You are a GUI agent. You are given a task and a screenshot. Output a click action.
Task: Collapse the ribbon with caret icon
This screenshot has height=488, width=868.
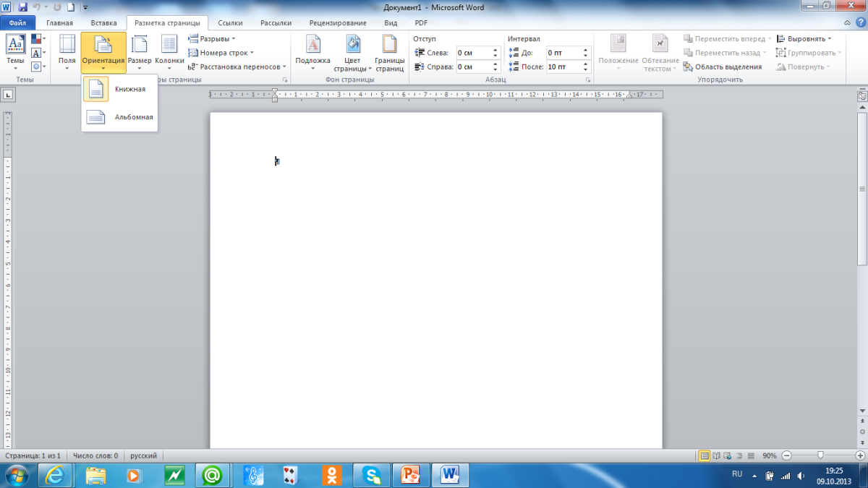click(847, 22)
